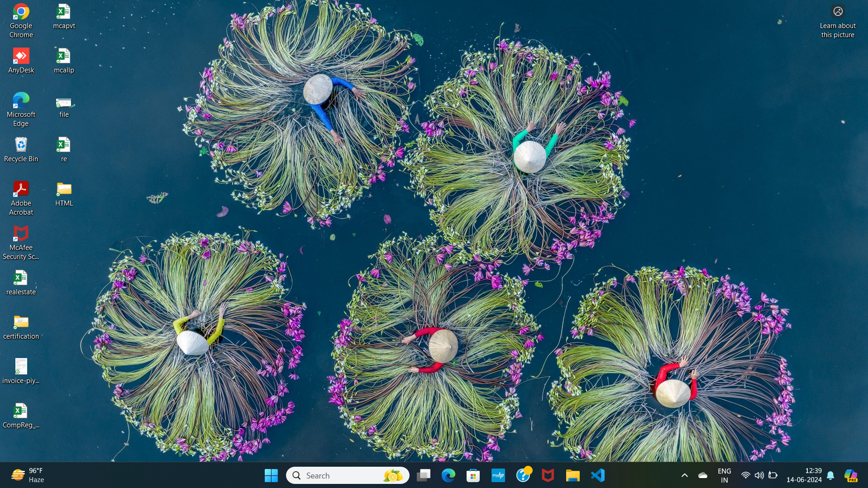Open the Google Chrome desktop shortcut

coord(21,20)
